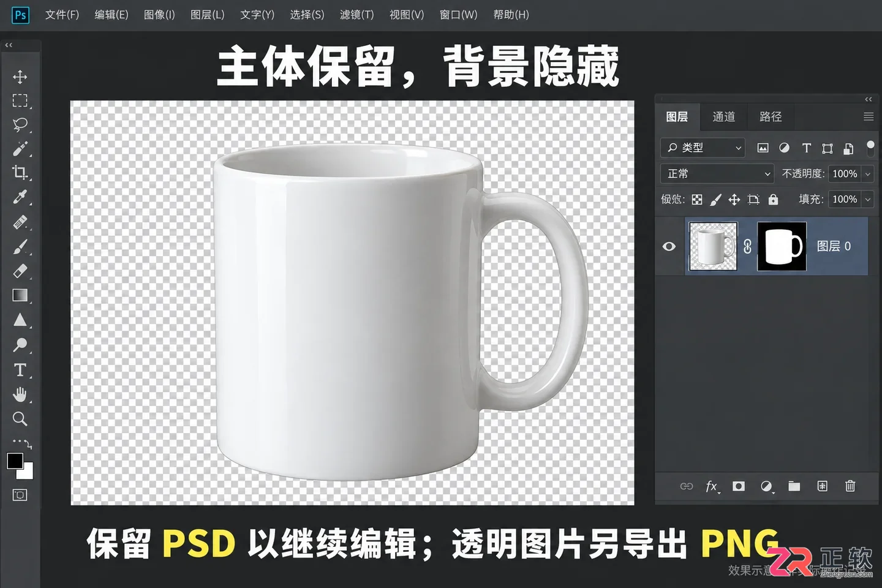Screen dimensions: 882x588
Task: Select the Zoom tool
Action: tap(20, 419)
